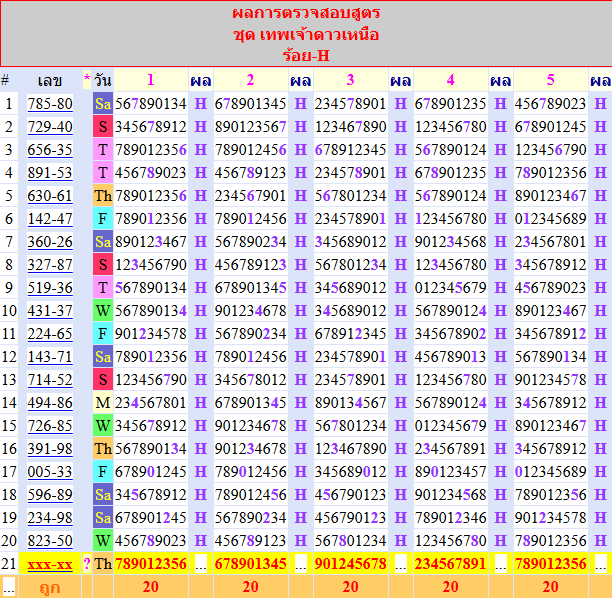612x598 pixels.
Task: Click the highlighted 678901345 prediction in row 21
Action: tap(250, 564)
